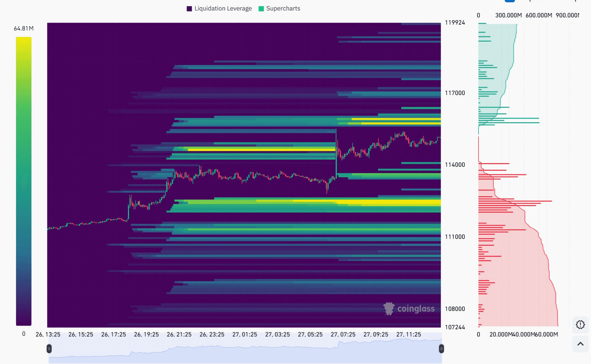
Task: Click the longest red bar in the liquidation histogram
Action: (515, 201)
